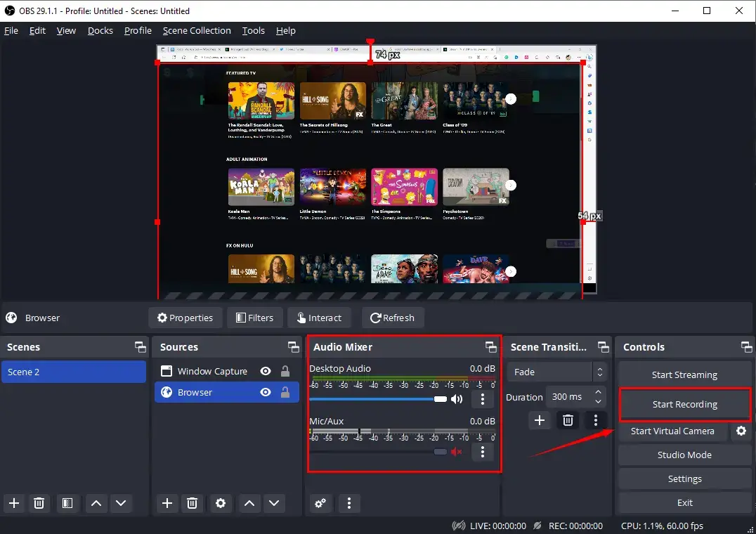This screenshot has height=534, width=756.
Task: Move scene down with the down arrow
Action: [121, 503]
